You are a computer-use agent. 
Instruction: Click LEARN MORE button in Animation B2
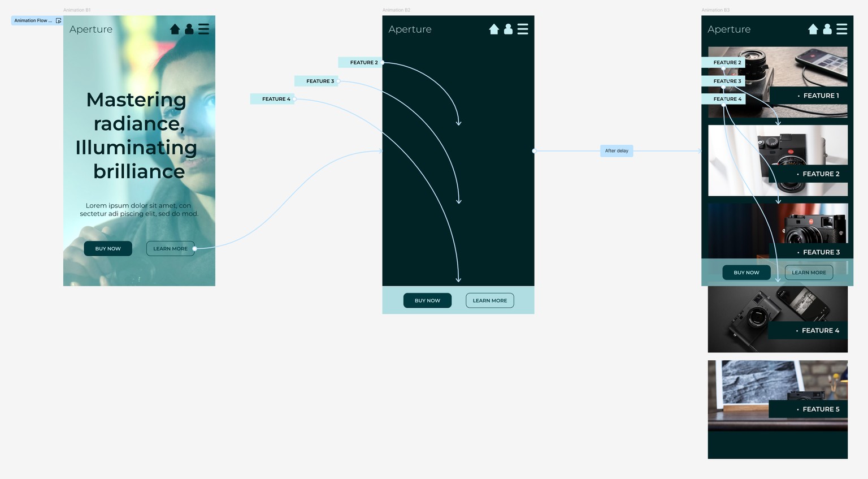click(x=490, y=300)
